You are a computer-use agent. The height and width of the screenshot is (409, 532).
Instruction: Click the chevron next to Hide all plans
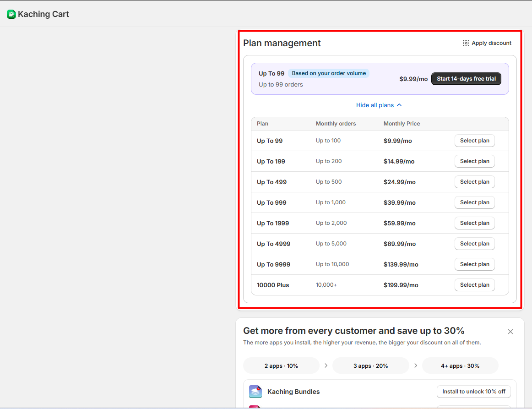[x=399, y=105]
